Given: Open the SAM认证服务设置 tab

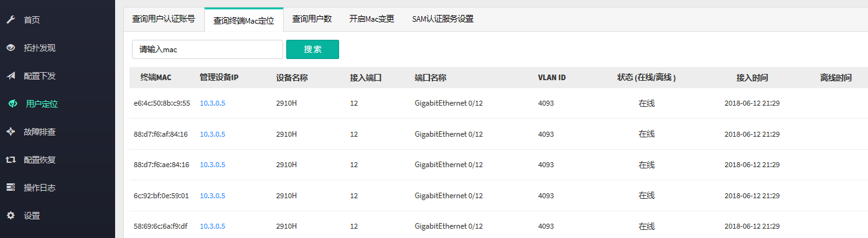Looking at the screenshot, I should [442, 19].
